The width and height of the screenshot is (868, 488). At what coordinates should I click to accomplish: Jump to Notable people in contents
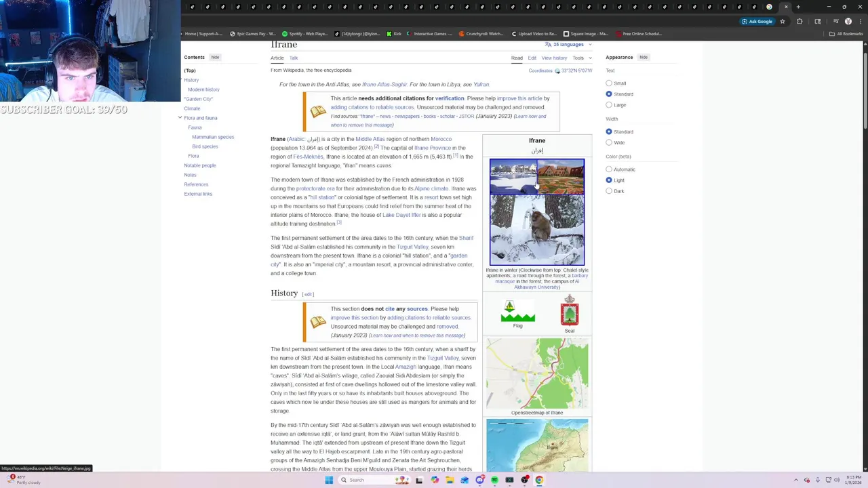200,165
